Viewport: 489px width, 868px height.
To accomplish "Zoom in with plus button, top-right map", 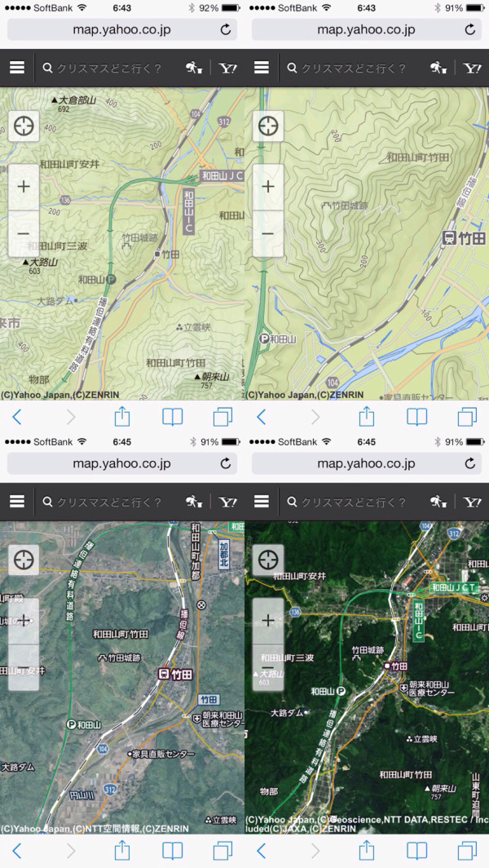I will 268,187.
